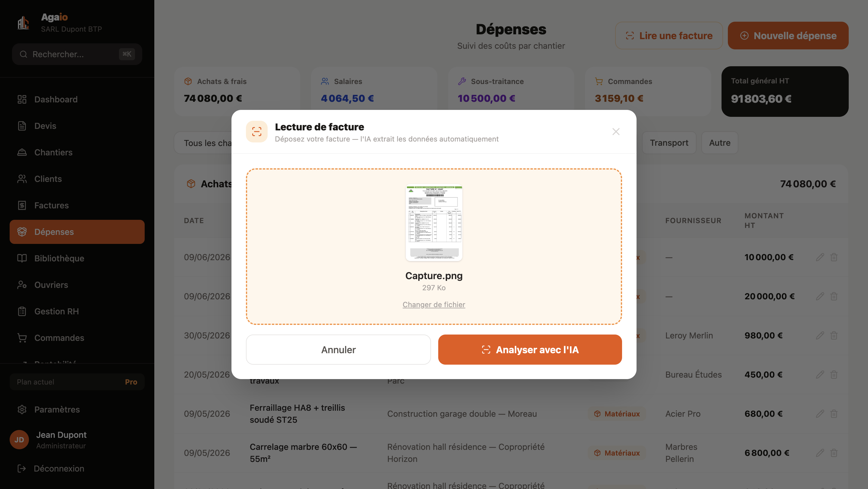Click the FOURNISSEUR column header
The height and width of the screenshot is (489, 868).
click(x=693, y=220)
